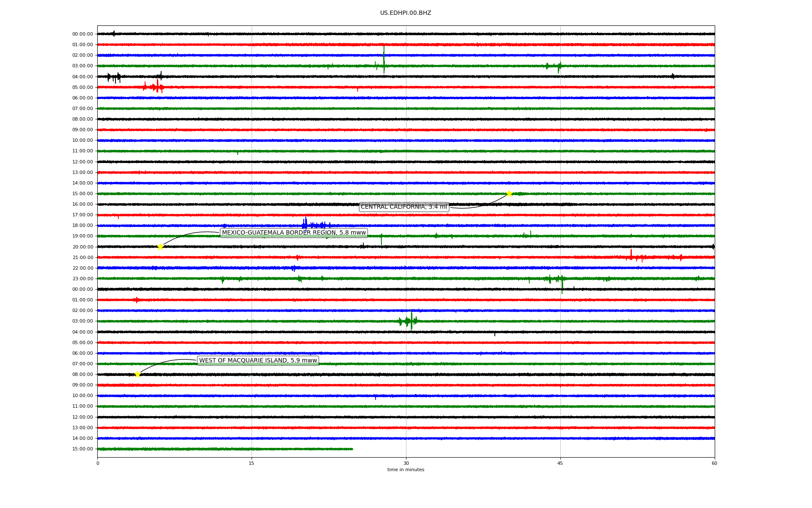
Task: Click the Central California earthquake star marker
Action: click(x=509, y=193)
